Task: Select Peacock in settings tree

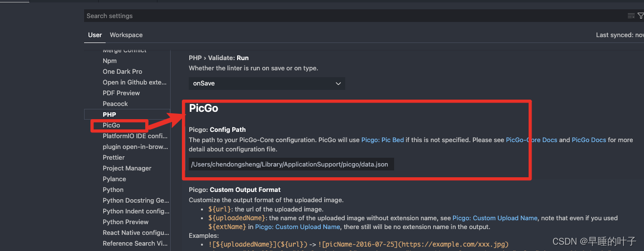Action: 115,104
